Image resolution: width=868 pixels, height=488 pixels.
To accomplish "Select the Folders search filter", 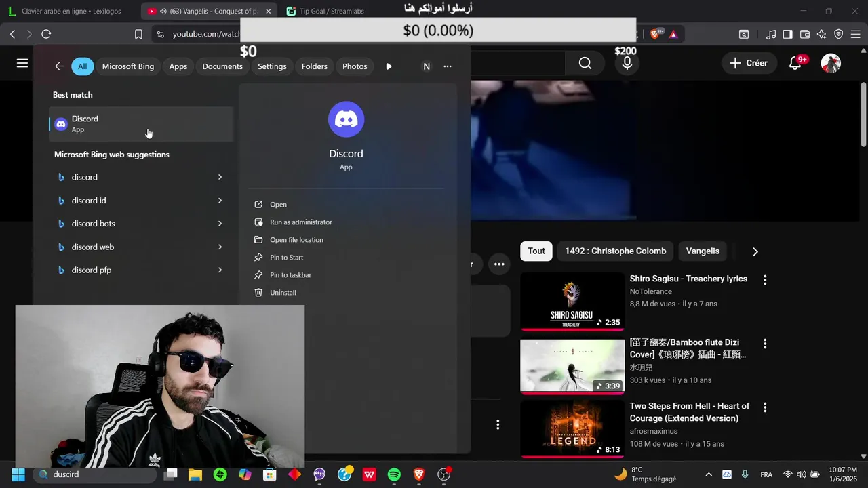I will click(315, 66).
